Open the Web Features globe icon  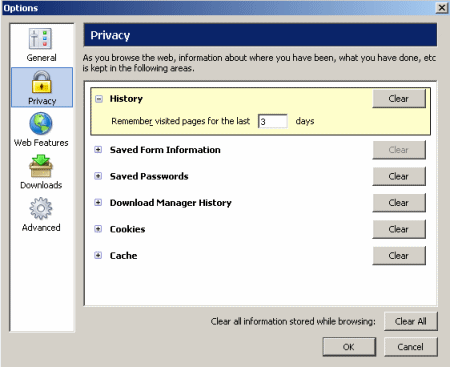point(41,123)
